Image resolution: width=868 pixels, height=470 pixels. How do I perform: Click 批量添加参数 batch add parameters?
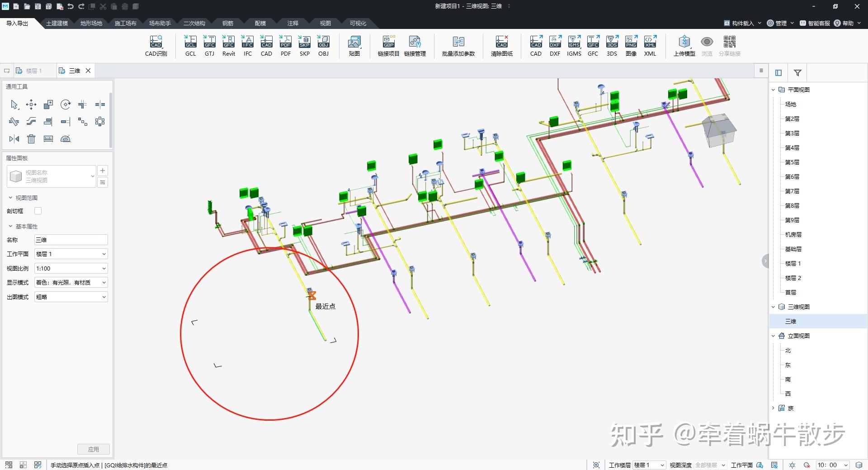point(458,46)
